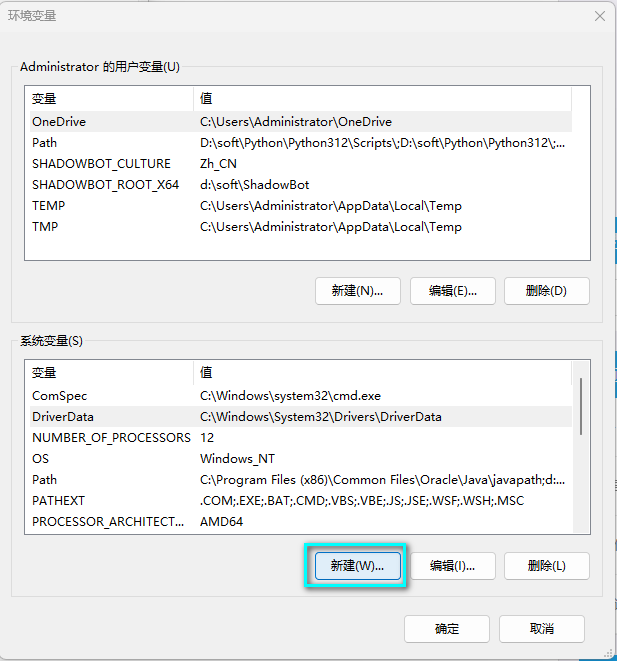Screen dimensions: 617x661
Task: Click the TEMP row's AppData\Local\Temp value
Action: (x=331, y=206)
